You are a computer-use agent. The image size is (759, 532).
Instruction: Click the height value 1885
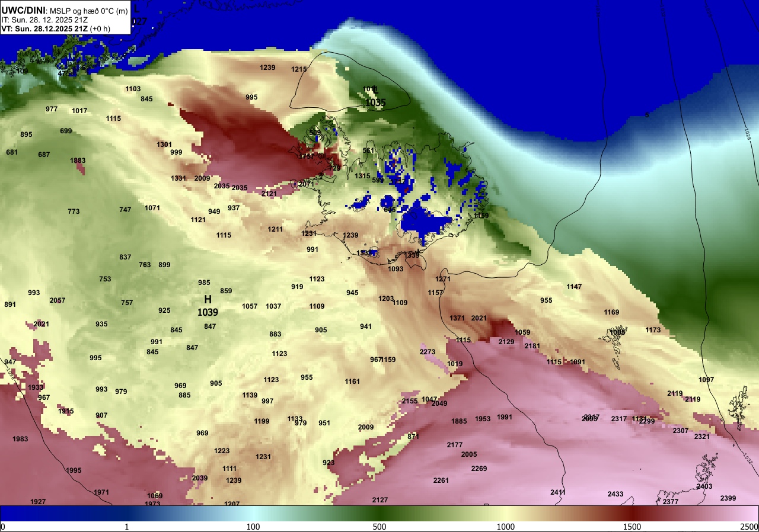459,421
